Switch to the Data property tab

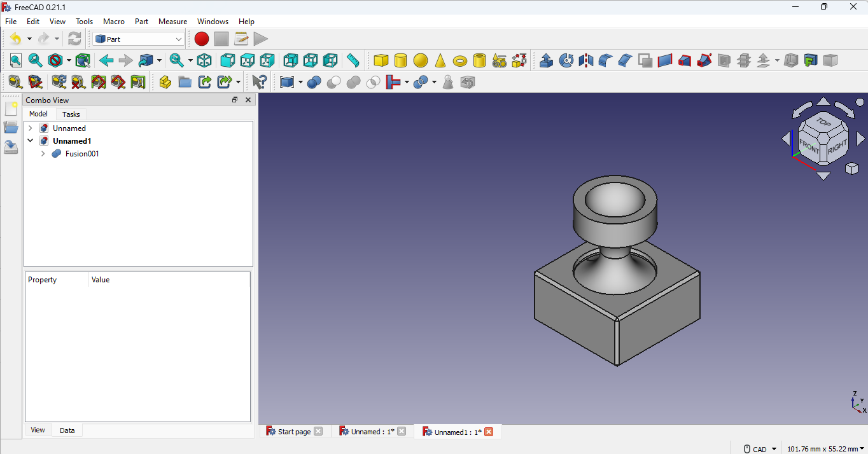point(67,430)
